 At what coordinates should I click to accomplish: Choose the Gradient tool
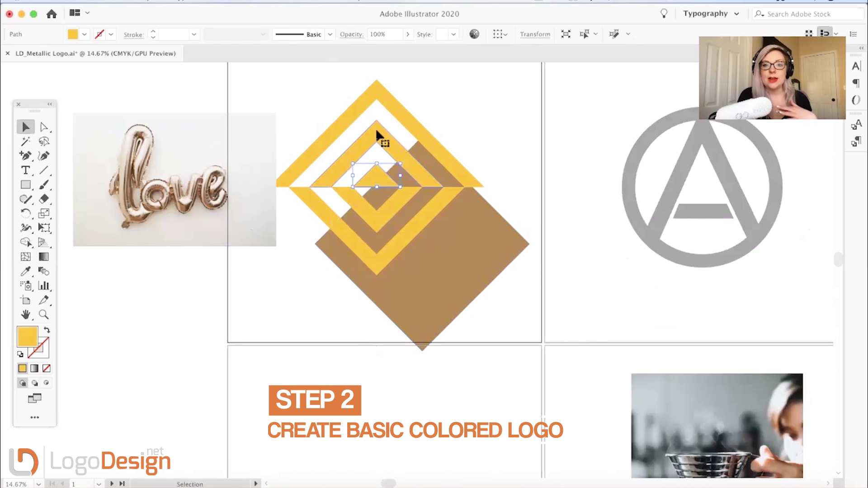(x=44, y=257)
